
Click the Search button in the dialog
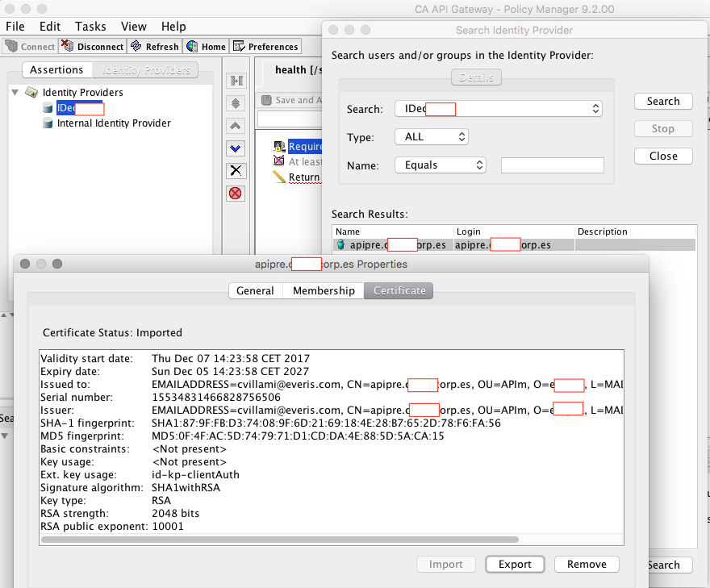(x=663, y=101)
